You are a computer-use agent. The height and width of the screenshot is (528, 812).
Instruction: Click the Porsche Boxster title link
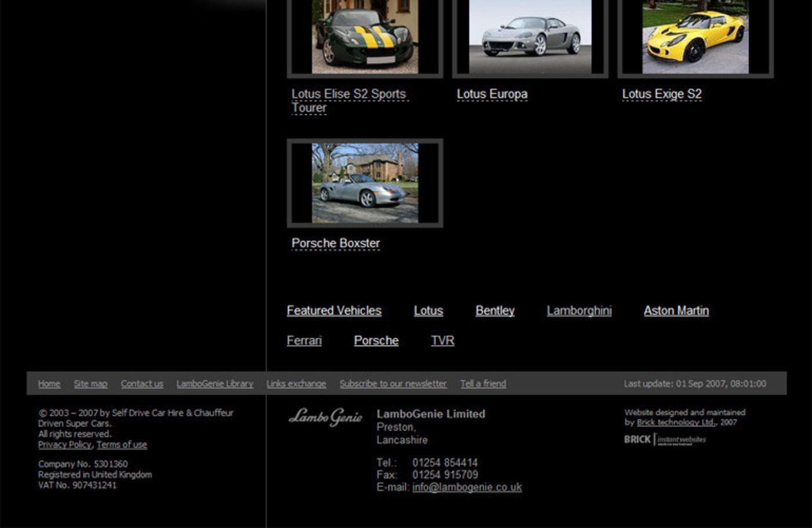click(335, 243)
